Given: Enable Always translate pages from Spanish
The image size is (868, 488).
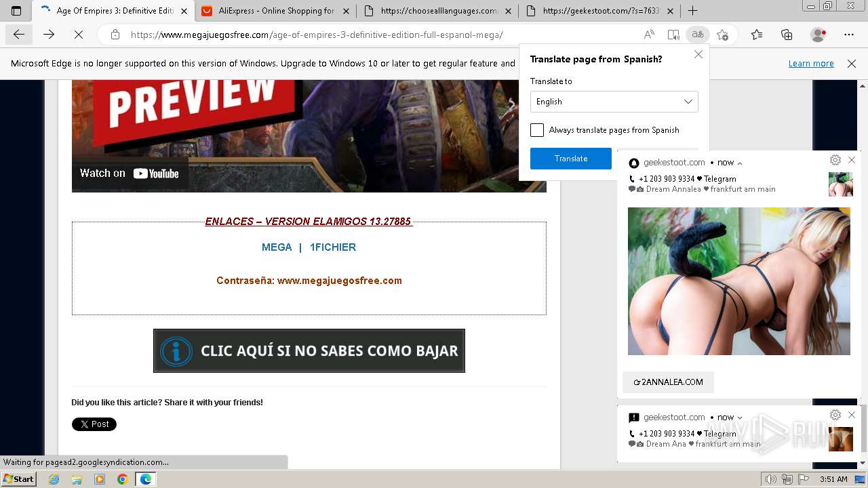Looking at the screenshot, I should pyautogui.click(x=537, y=130).
